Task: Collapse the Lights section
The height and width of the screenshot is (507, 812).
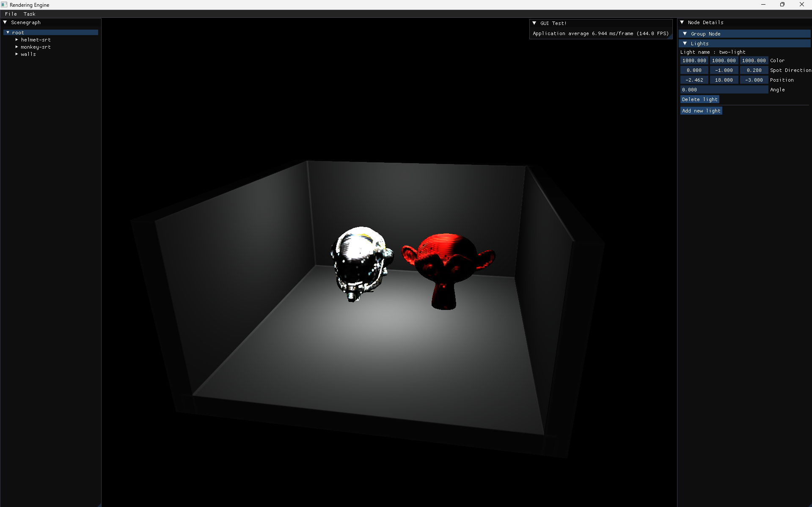Action: [x=685, y=43]
